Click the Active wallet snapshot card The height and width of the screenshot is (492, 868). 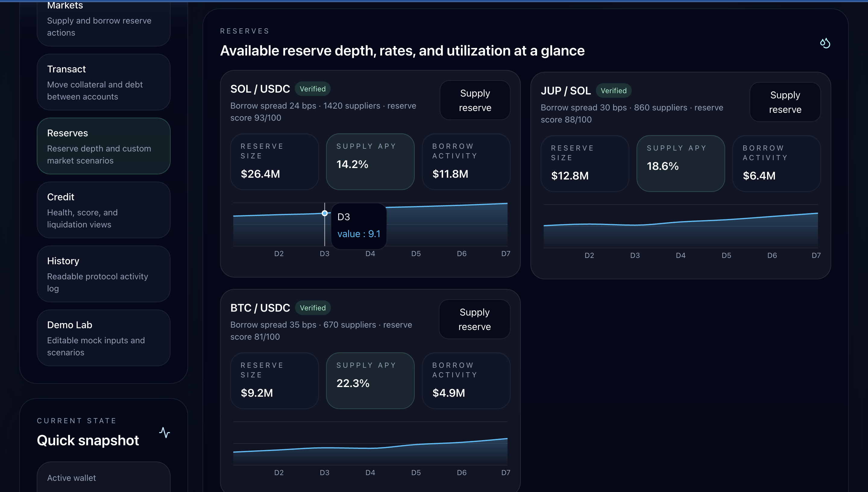coord(103,478)
